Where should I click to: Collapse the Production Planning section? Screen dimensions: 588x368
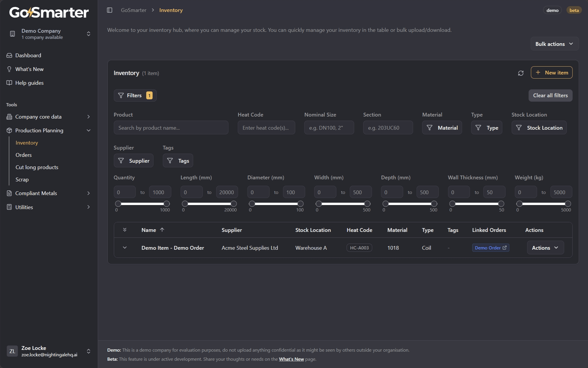pyautogui.click(x=88, y=131)
